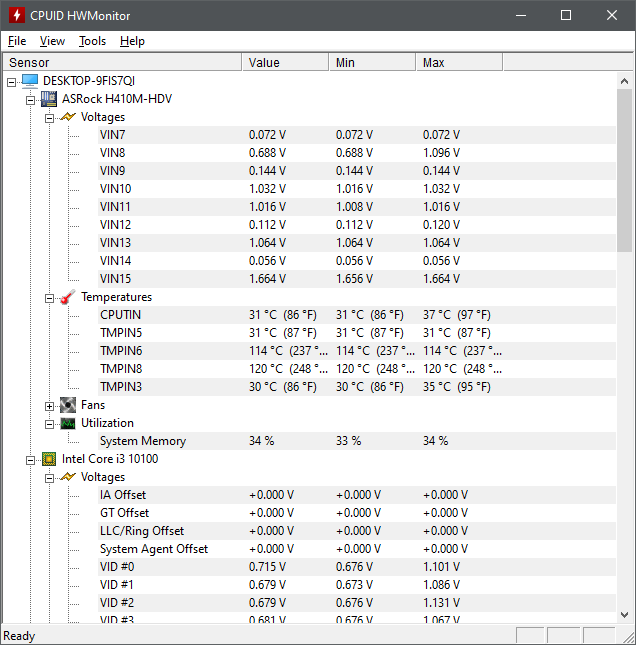Click VIN15 min value 1.656 V
This screenshot has height=645, width=636.
(x=354, y=279)
